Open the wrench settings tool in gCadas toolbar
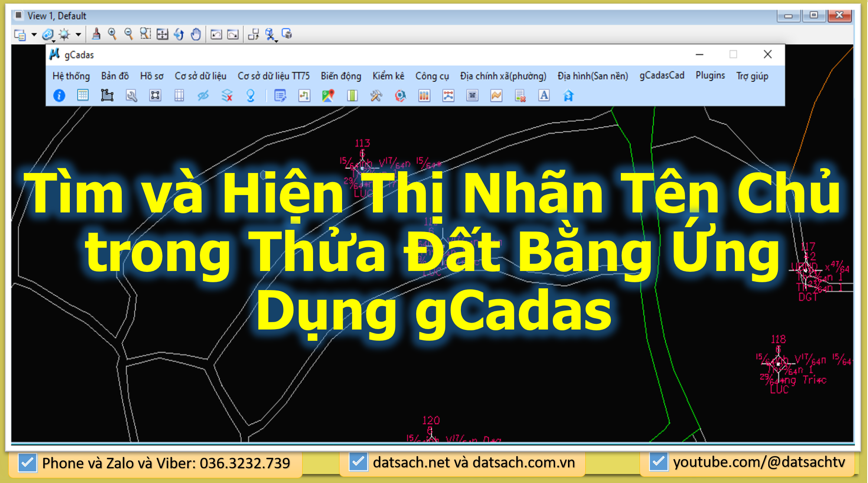868x483 pixels. pyautogui.click(x=131, y=96)
